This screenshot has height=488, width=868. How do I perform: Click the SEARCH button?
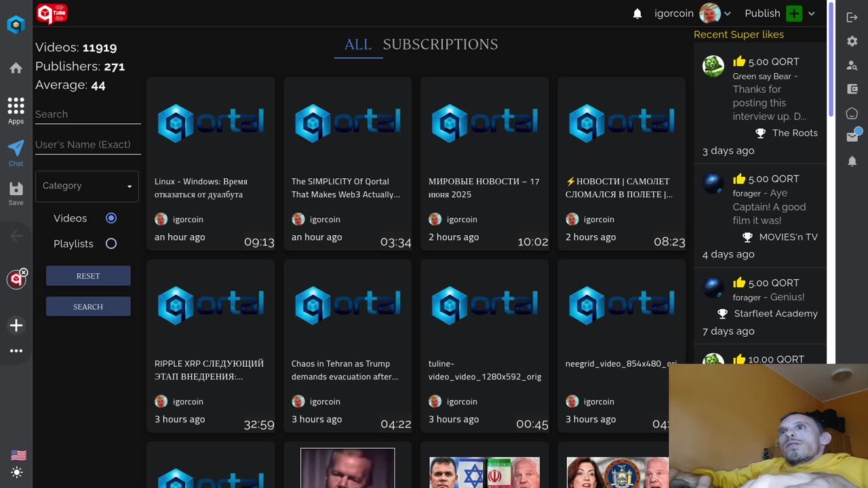[x=88, y=306]
